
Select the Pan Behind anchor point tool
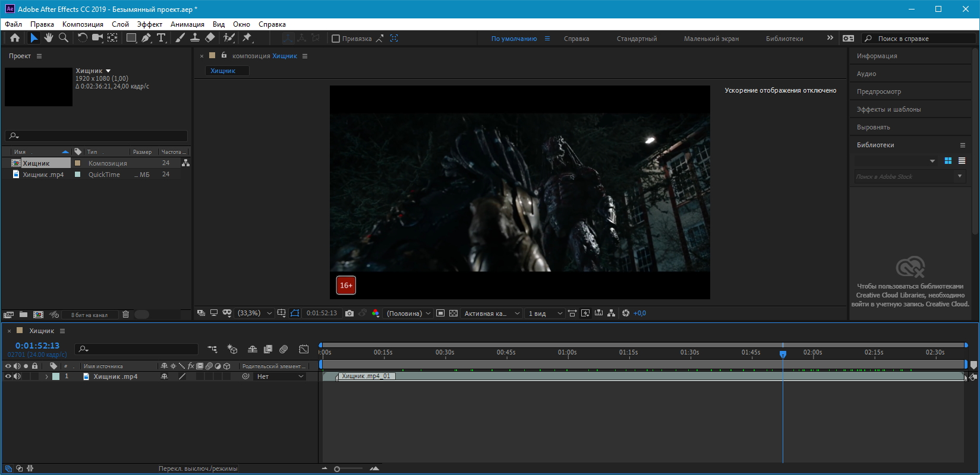pyautogui.click(x=112, y=38)
